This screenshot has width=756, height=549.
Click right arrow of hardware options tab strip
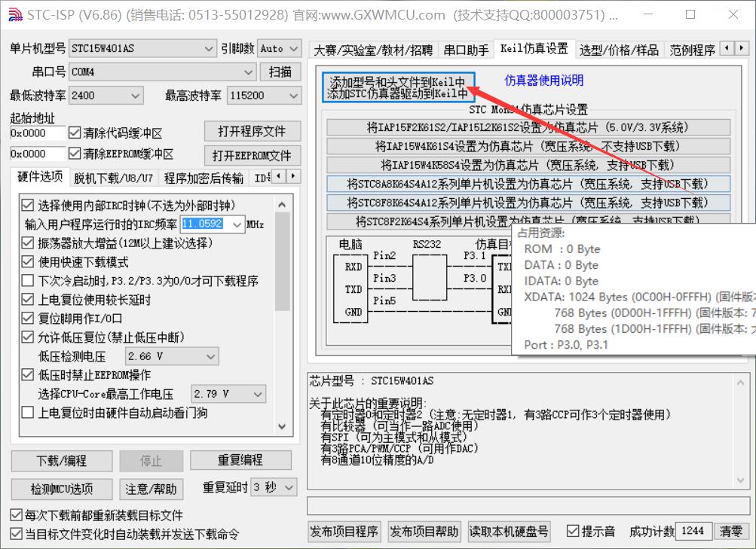click(x=293, y=176)
